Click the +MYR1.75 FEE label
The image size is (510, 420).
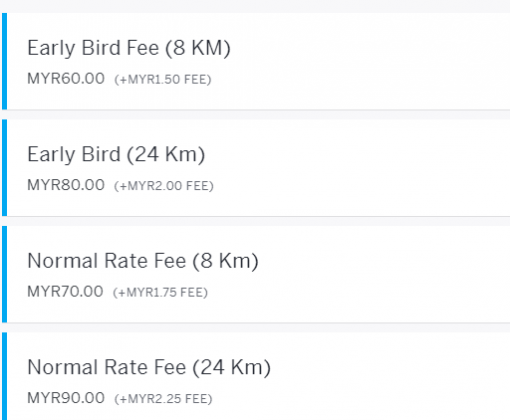160,293
